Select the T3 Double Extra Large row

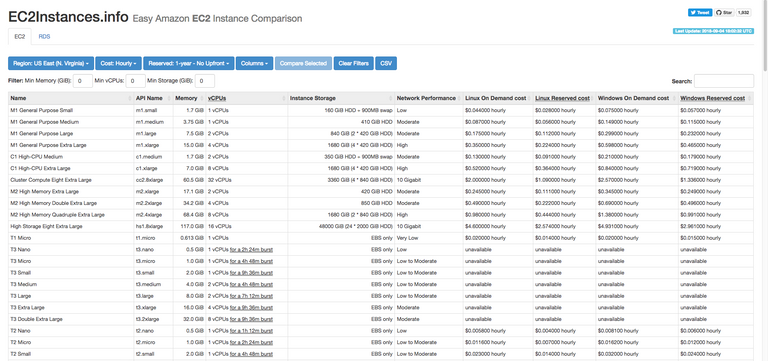pyautogui.click(x=381, y=319)
